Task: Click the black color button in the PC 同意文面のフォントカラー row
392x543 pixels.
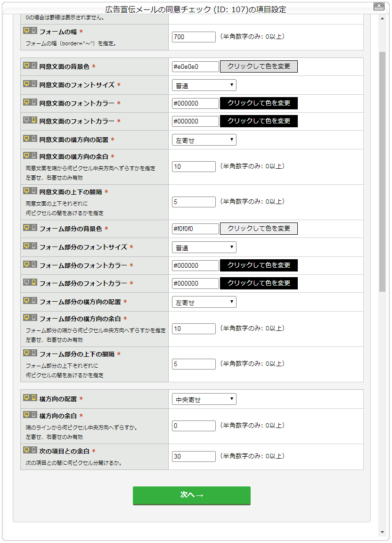Action: [259, 103]
